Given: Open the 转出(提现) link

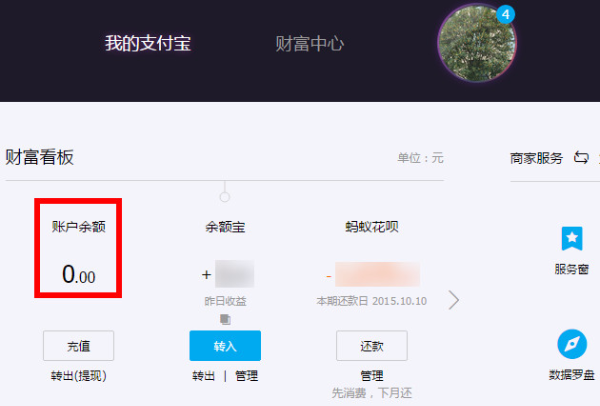Looking at the screenshot, I should click(78, 376).
